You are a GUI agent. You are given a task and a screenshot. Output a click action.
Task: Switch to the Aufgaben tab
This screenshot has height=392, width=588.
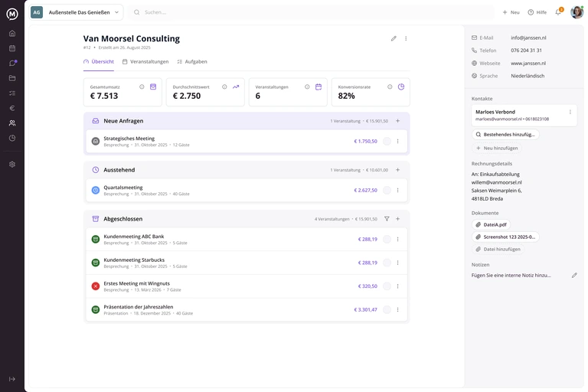click(x=192, y=61)
